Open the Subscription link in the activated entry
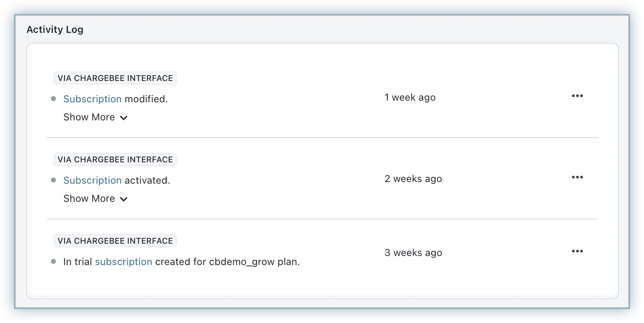 92,180
